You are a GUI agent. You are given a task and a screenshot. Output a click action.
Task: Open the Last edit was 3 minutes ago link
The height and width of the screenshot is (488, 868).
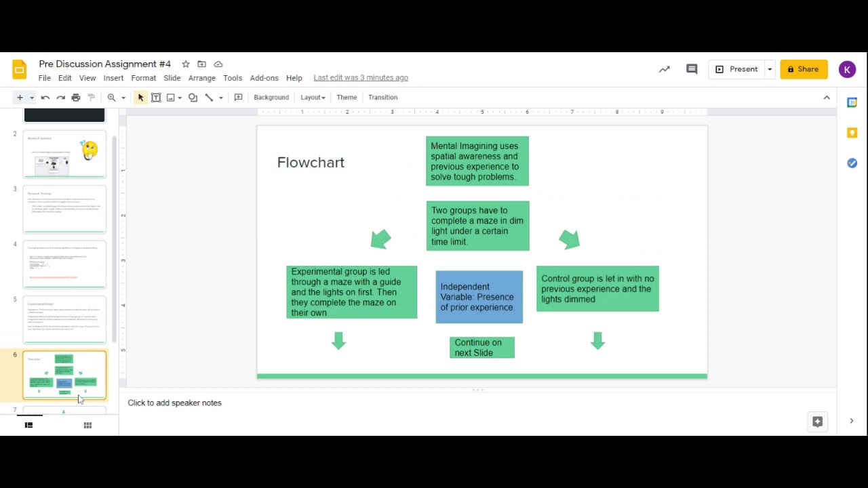(x=361, y=78)
